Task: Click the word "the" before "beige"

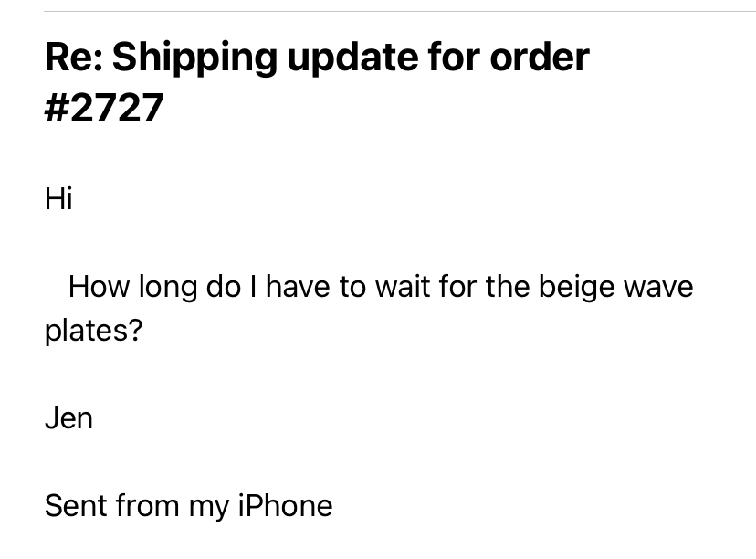Action: 508,287
